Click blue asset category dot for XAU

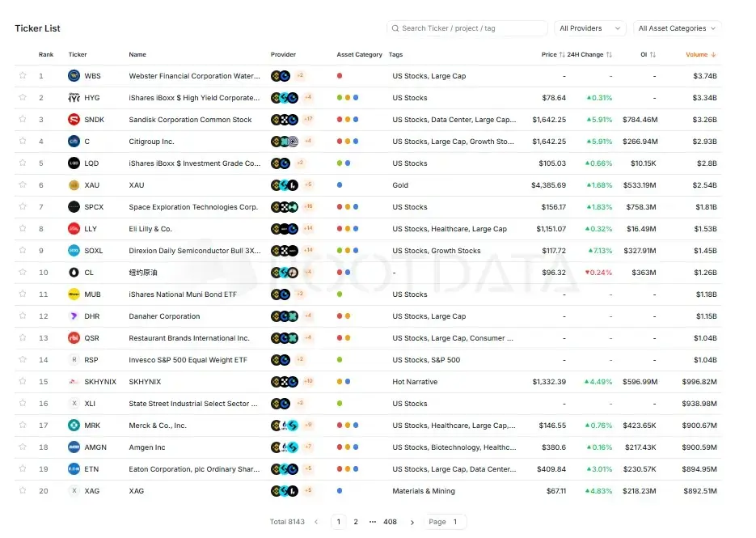[x=340, y=184]
